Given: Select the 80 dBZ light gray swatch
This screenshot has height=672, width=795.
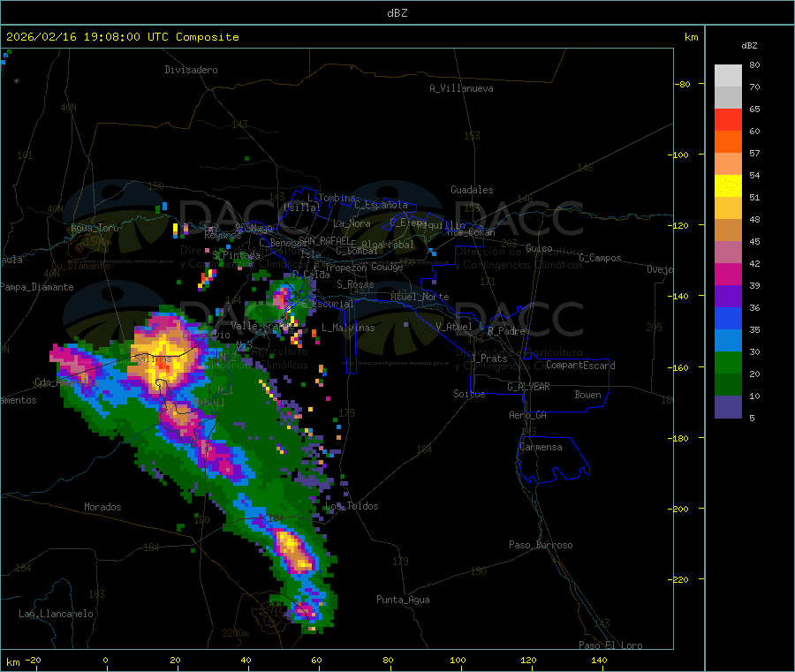Looking at the screenshot, I should [x=728, y=76].
